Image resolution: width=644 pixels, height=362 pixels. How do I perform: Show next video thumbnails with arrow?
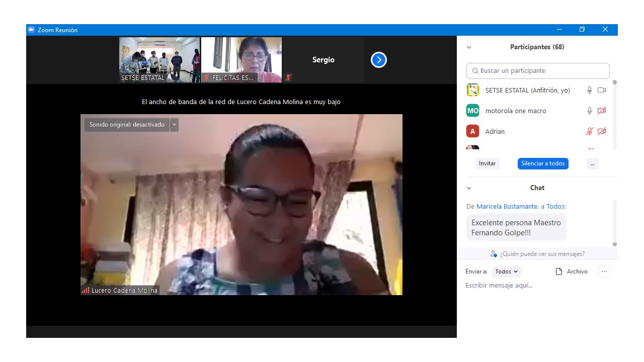pyautogui.click(x=378, y=60)
